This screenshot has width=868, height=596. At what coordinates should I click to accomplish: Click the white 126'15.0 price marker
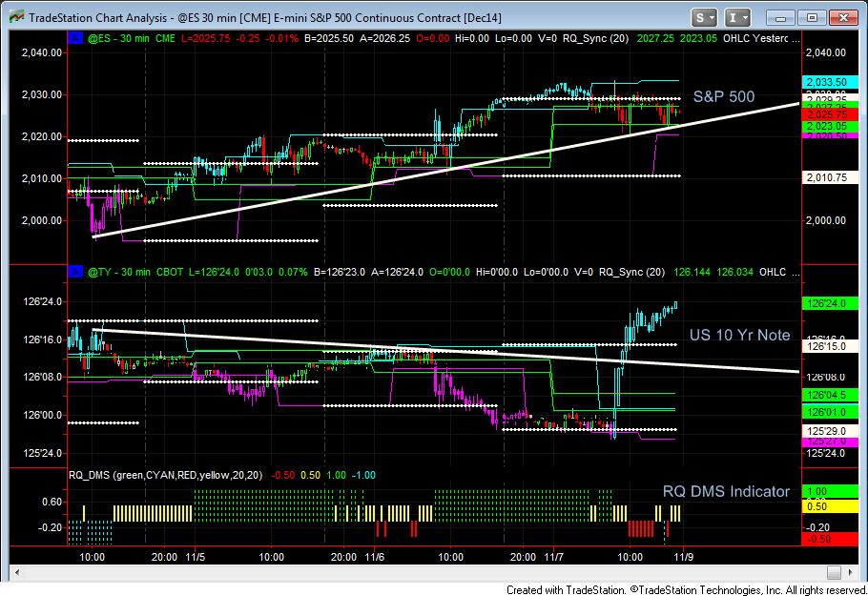point(829,346)
